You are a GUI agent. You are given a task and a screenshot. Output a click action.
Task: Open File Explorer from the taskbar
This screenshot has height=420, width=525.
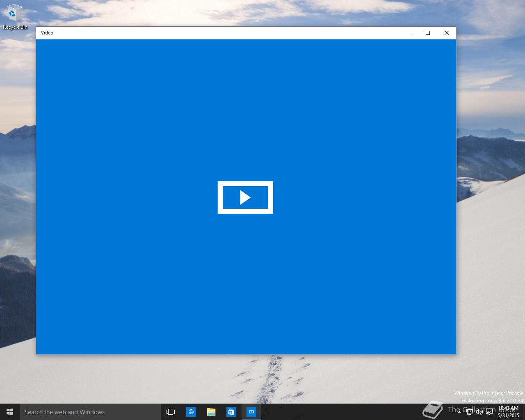211,412
